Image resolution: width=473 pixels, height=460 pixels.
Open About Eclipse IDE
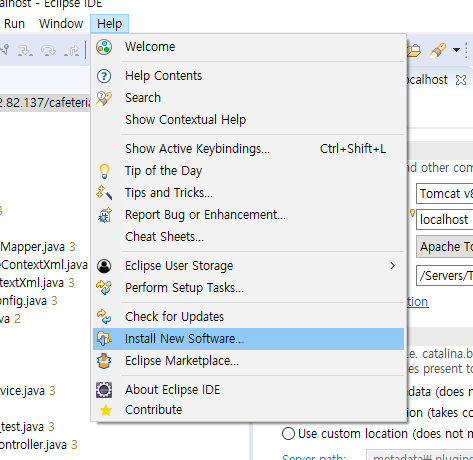[248, 390]
